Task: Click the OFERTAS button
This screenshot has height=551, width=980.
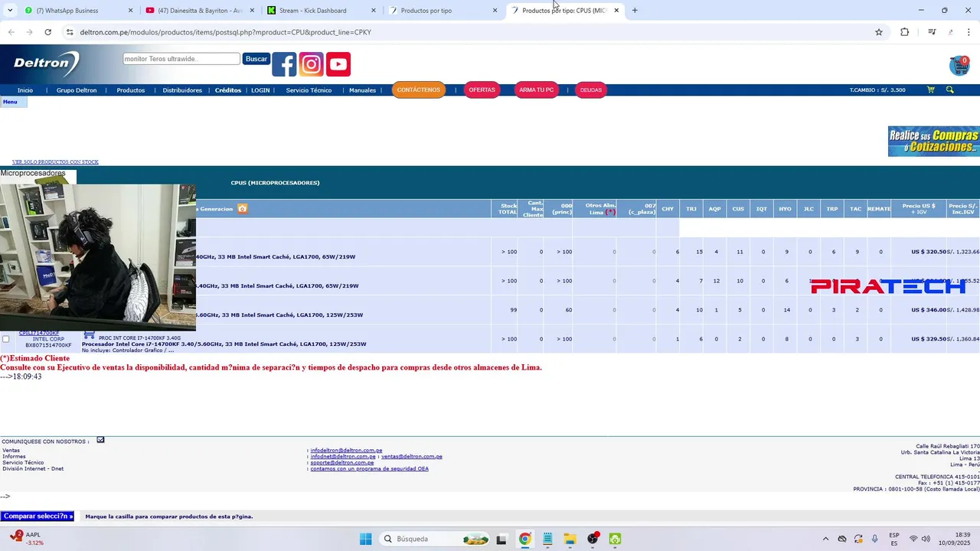Action: coord(482,90)
